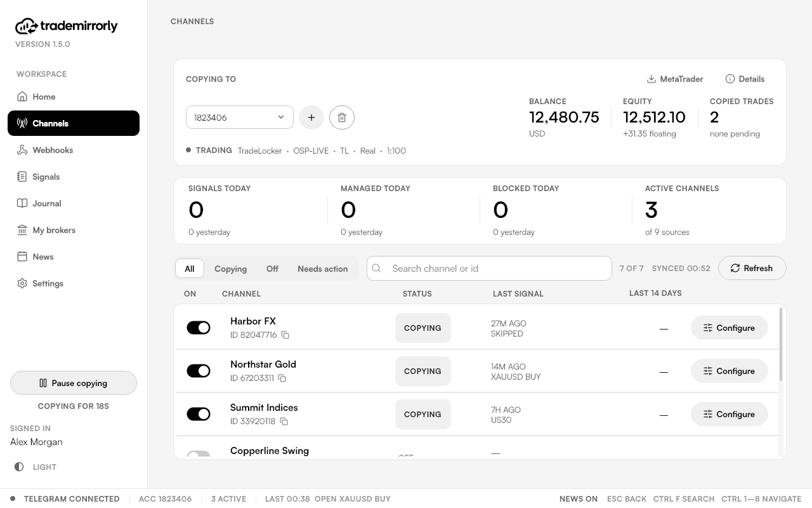Open the Channels page in sidebar
This screenshot has height=508, width=812.
click(74, 123)
